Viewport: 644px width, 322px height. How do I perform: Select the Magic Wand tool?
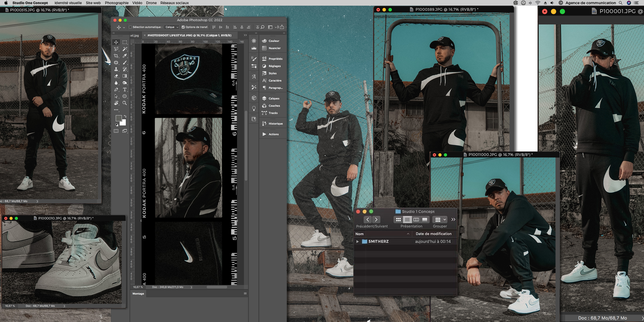tap(125, 49)
